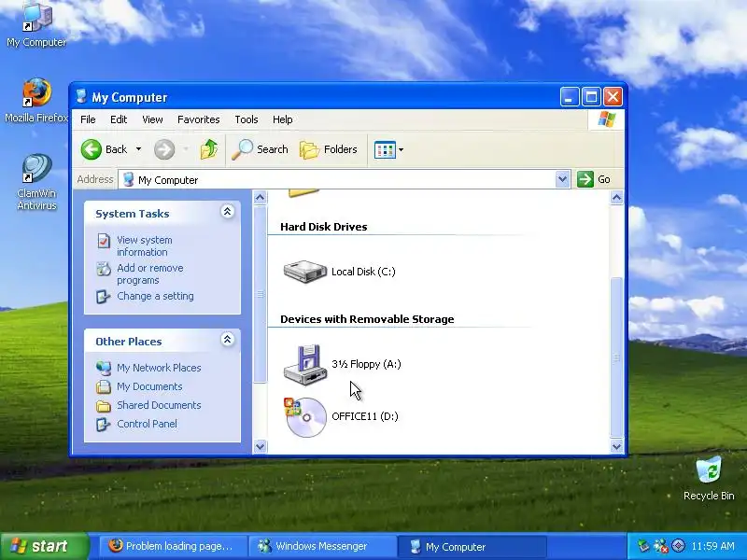Screen dimensions: 747x560
Task: Open the View menu
Action: click(152, 119)
